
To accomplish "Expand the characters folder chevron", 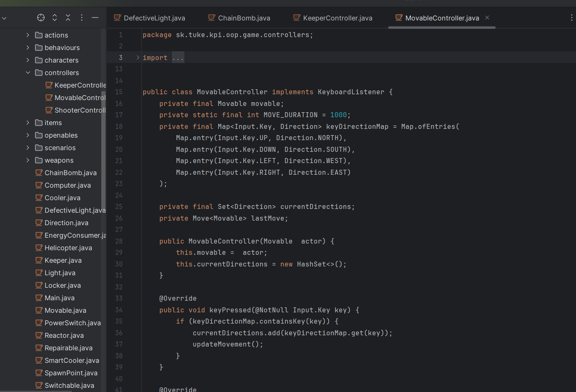I will point(28,60).
